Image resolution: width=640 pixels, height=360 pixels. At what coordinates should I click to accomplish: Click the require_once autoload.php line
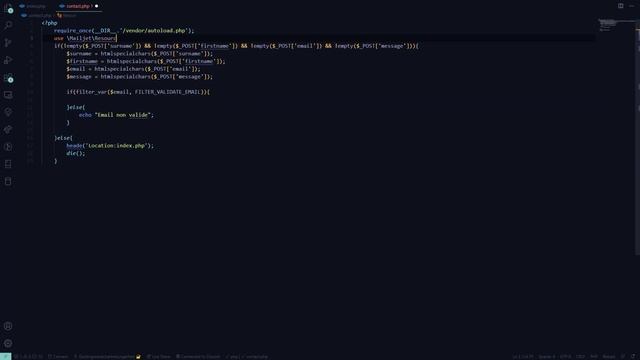pos(124,31)
